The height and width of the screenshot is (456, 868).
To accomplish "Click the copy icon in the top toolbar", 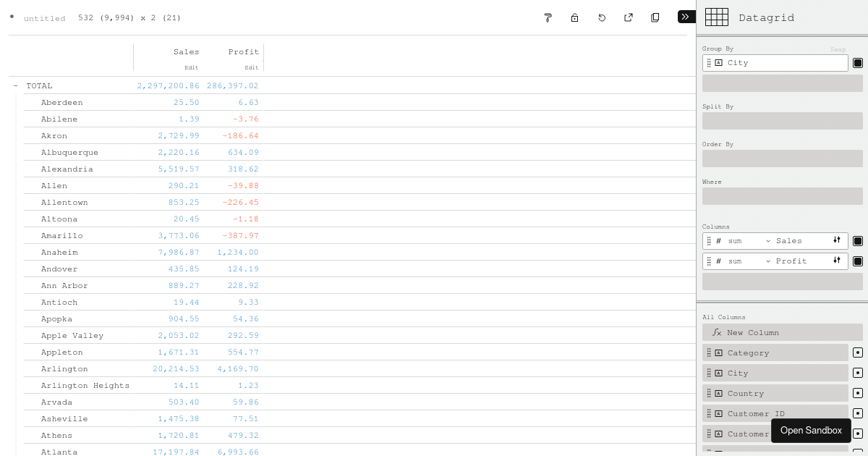I will point(655,17).
